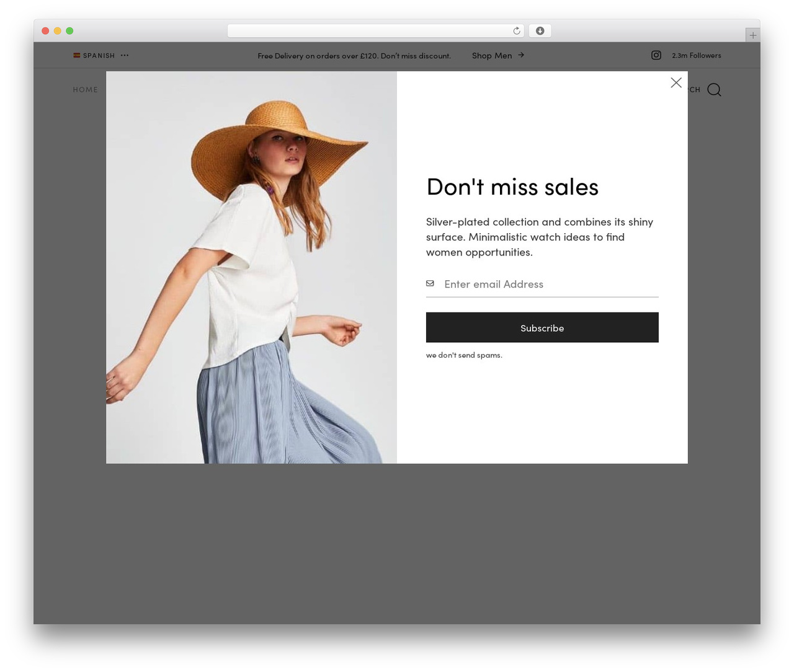
Task: Click the 2.3m Followers link
Action: [696, 55]
